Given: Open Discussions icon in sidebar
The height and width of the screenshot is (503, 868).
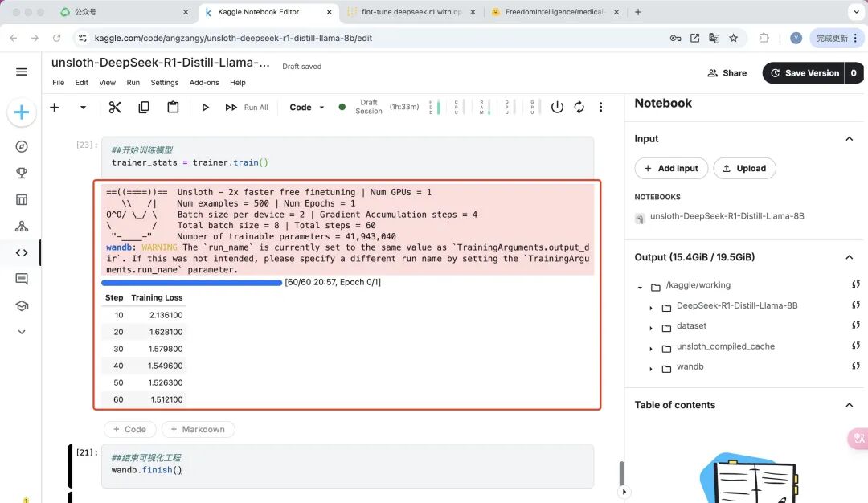Looking at the screenshot, I should click(x=22, y=279).
